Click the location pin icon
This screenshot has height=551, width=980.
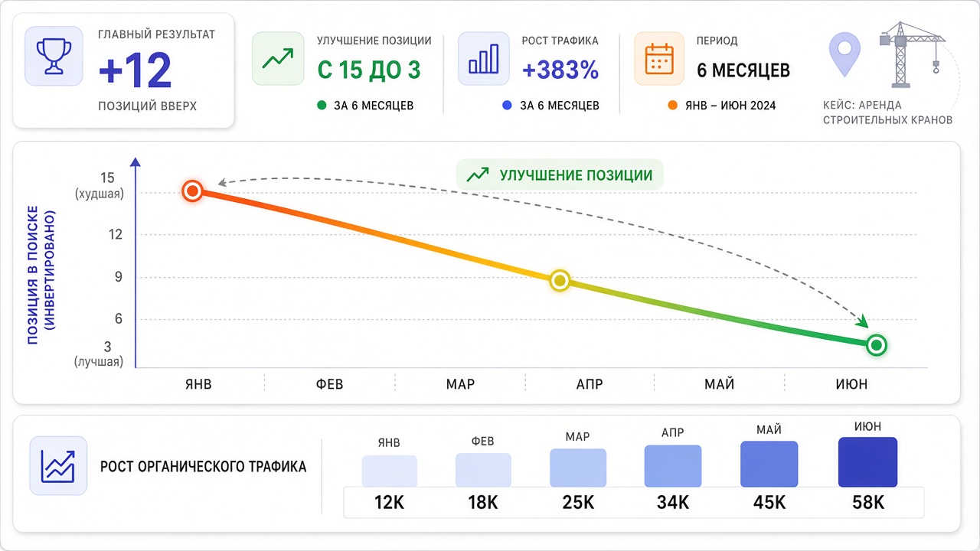(x=844, y=57)
